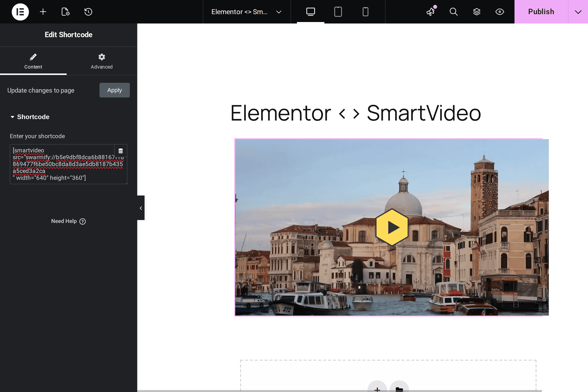The width and height of the screenshot is (588, 392).
Task: Select the Content tab
Action: coord(33,61)
